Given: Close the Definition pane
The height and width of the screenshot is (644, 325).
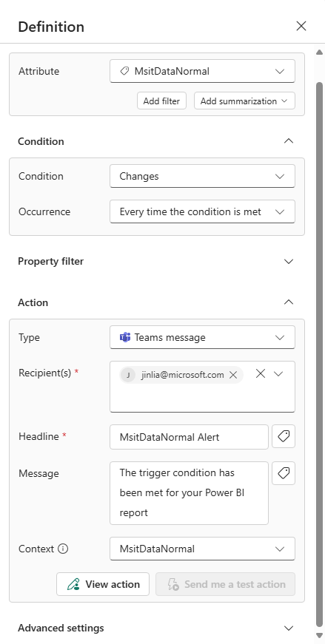Looking at the screenshot, I should pos(301,27).
